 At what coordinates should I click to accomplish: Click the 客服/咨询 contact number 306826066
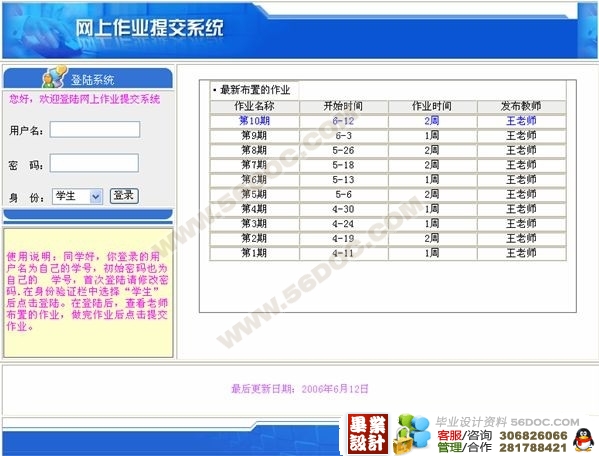[x=533, y=436]
